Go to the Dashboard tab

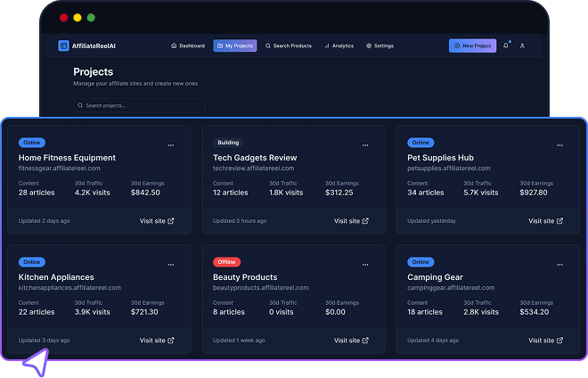pos(187,45)
